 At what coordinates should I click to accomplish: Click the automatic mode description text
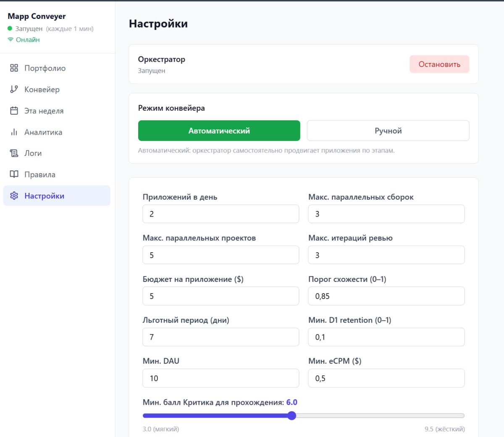[266, 150]
